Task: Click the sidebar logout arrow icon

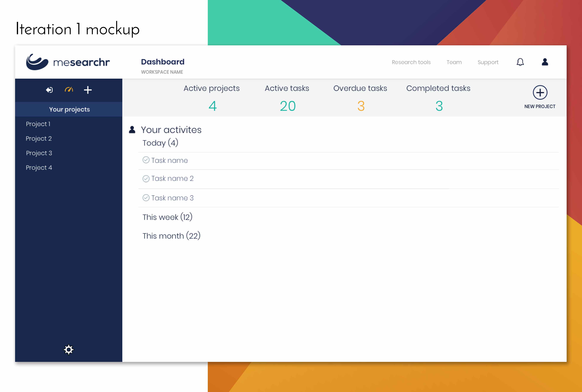Action: [49, 90]
